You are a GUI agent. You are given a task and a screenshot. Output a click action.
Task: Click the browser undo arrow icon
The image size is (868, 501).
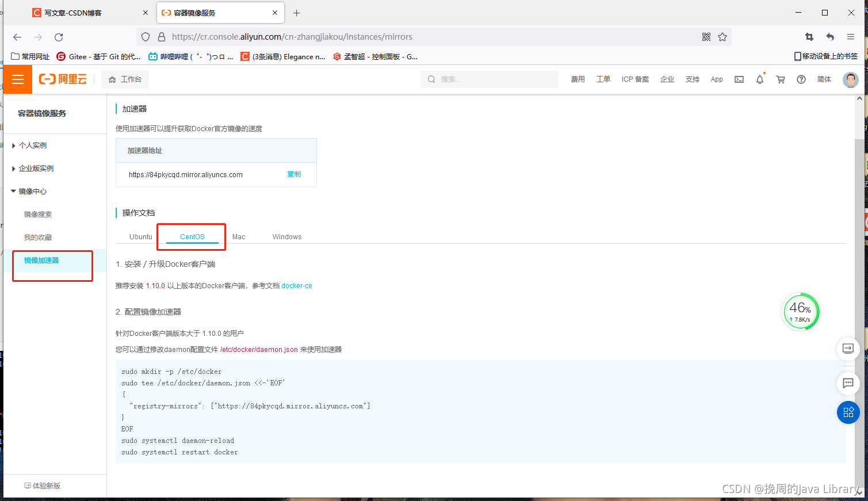pos(830,37)
